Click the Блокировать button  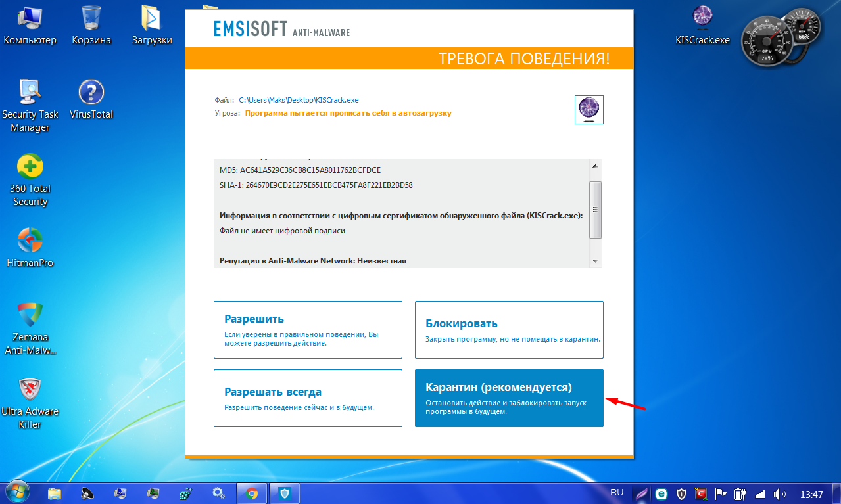(509, 330)
